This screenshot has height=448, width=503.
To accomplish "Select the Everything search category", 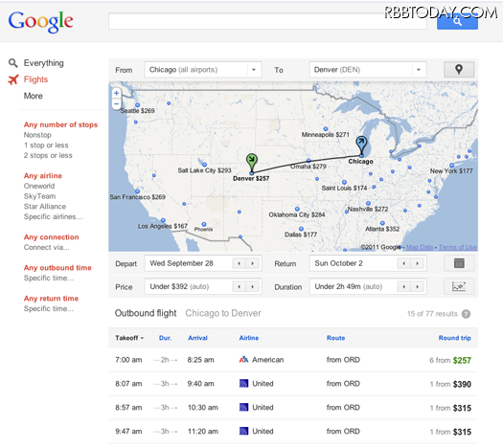I will pos(44,63).
